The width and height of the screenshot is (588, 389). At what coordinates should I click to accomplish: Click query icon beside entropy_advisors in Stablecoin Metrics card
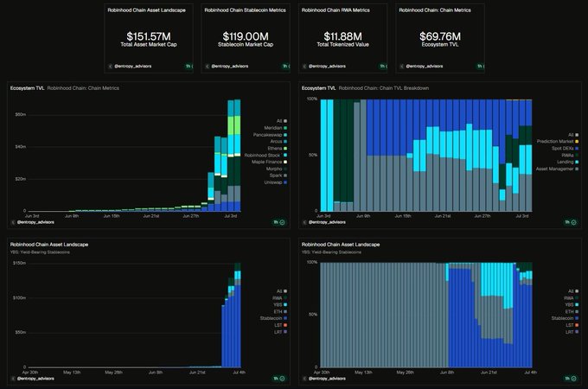click(208, 67)
